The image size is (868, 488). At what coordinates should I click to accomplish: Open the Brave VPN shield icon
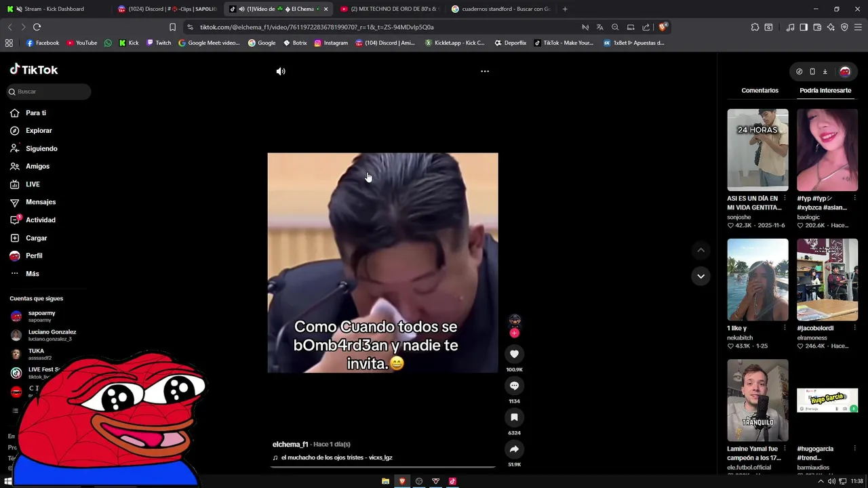[844, 27]
